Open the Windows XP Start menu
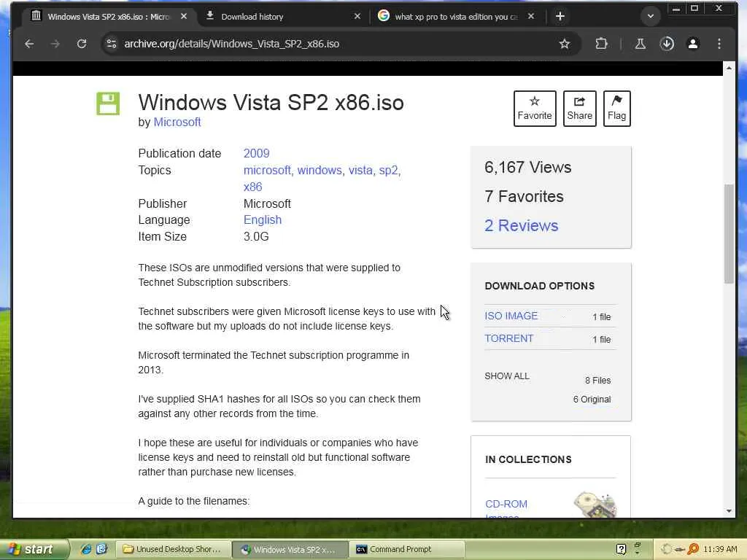The image size is (747, 560). 34,550
